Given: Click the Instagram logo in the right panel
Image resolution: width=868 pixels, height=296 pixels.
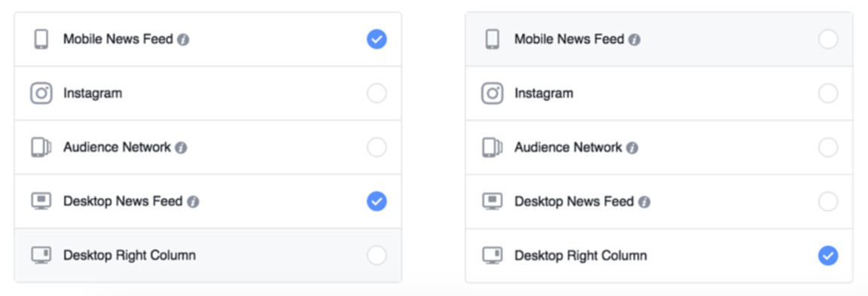Looking at the screenshot, I should (x=492, y=93).
